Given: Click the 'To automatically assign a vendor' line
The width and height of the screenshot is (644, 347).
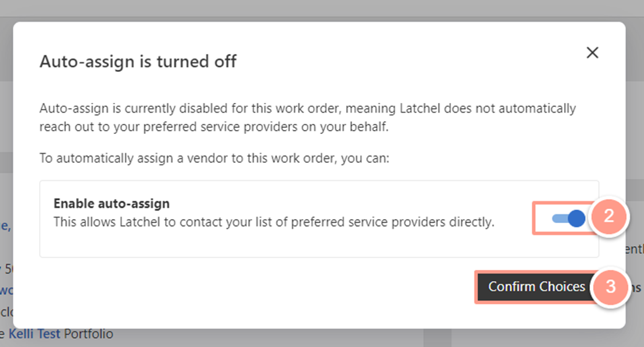Looking at the screenshot, I should [214, 158].
